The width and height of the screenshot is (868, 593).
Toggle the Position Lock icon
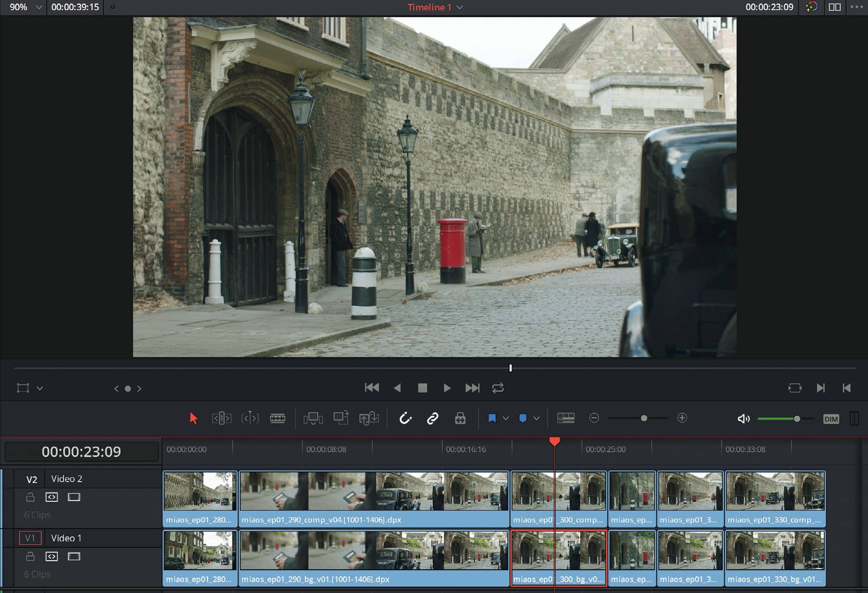pos(460,418)
